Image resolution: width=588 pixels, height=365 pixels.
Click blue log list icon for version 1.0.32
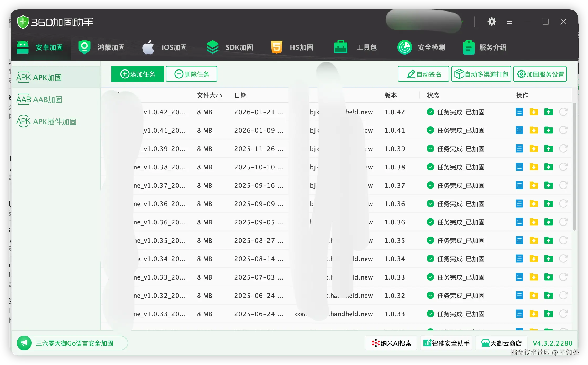(x=519, y=296)
